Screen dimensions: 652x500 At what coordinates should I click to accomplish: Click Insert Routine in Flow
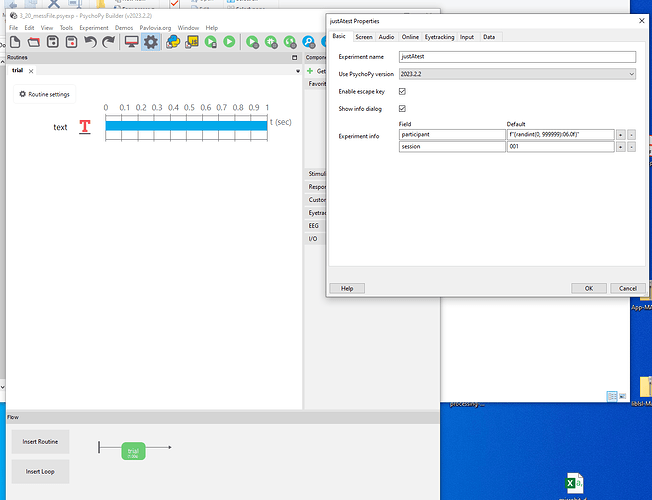40,442
